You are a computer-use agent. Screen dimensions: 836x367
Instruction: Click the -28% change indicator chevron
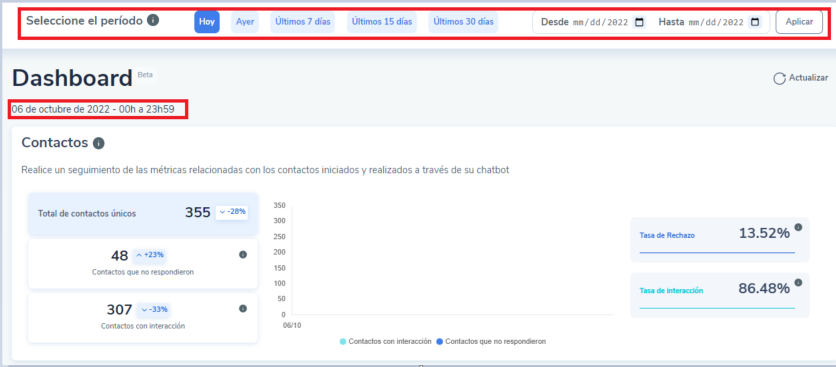tap(222, 212)
